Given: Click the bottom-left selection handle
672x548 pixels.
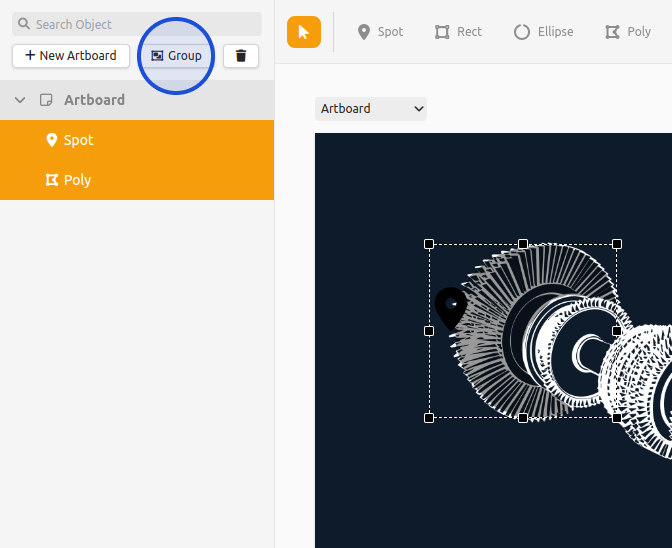Looking at the screenshot, I should point(429,418).
